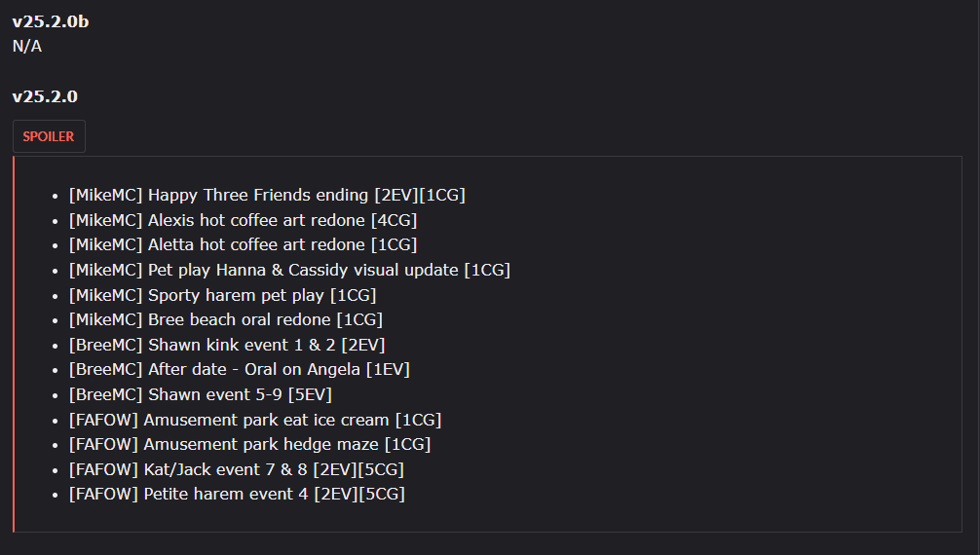Image resolution: width=980 pixels, height=555 pixels.
Task: Select the Kat/Jack event 7 & 8 line
Action: [236, 469]
